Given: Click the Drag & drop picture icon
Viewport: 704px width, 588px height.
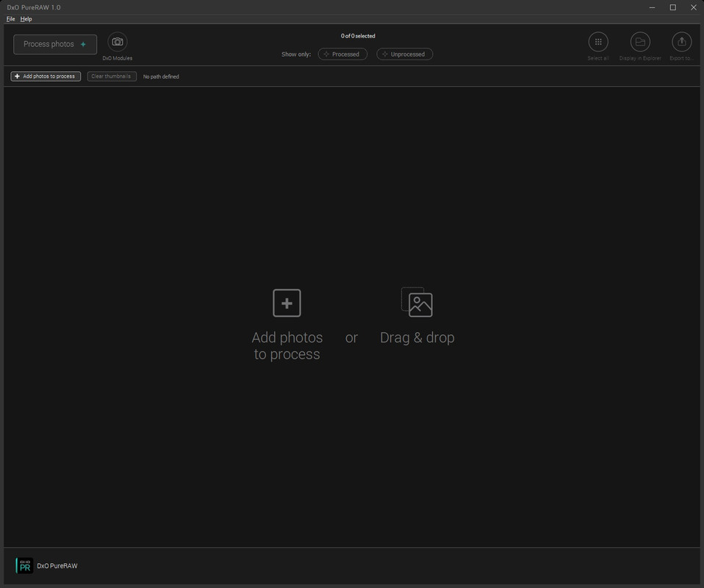Looking at the screenshot, I should (x=417, y=302).
